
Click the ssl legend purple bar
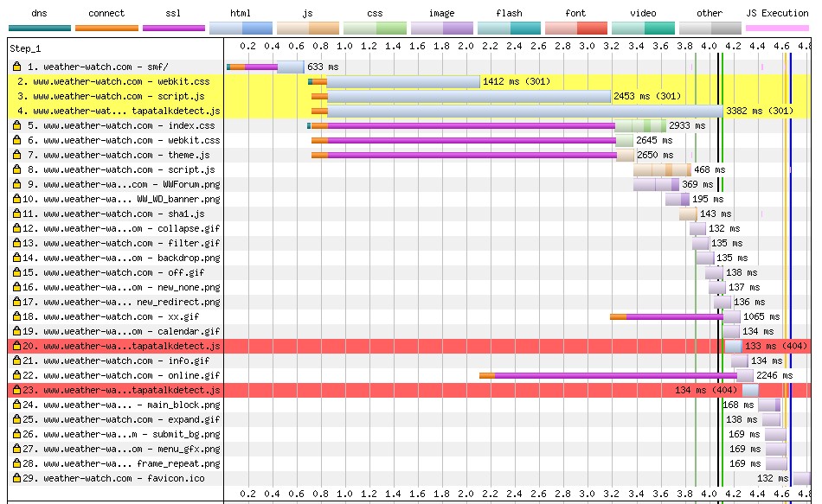[x=174, y=29]
